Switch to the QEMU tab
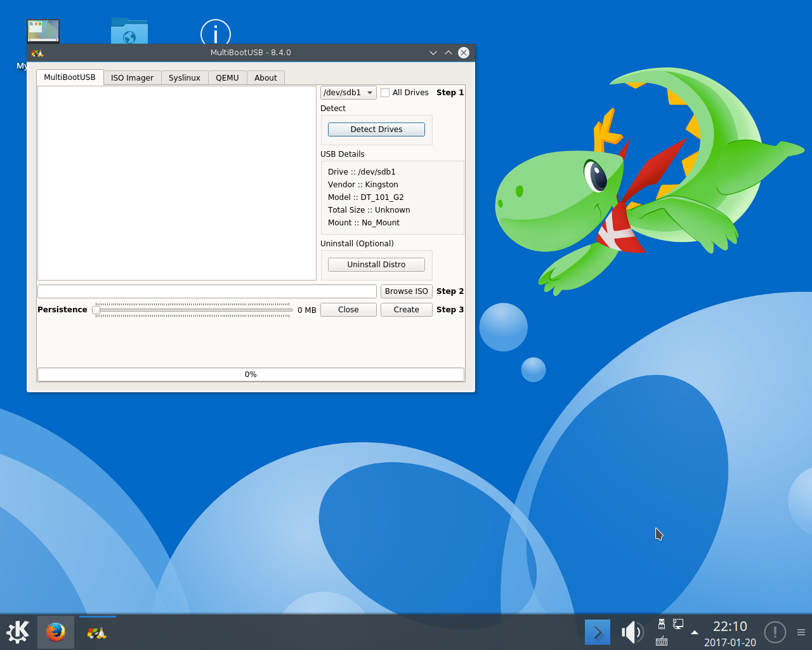 tap(227, 77)
